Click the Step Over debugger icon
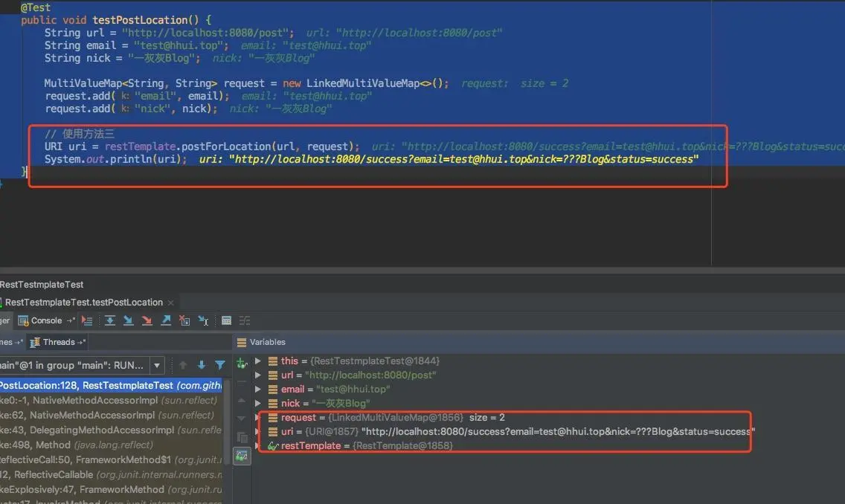This screenshot has width=845, height=504. click(109, 321)
